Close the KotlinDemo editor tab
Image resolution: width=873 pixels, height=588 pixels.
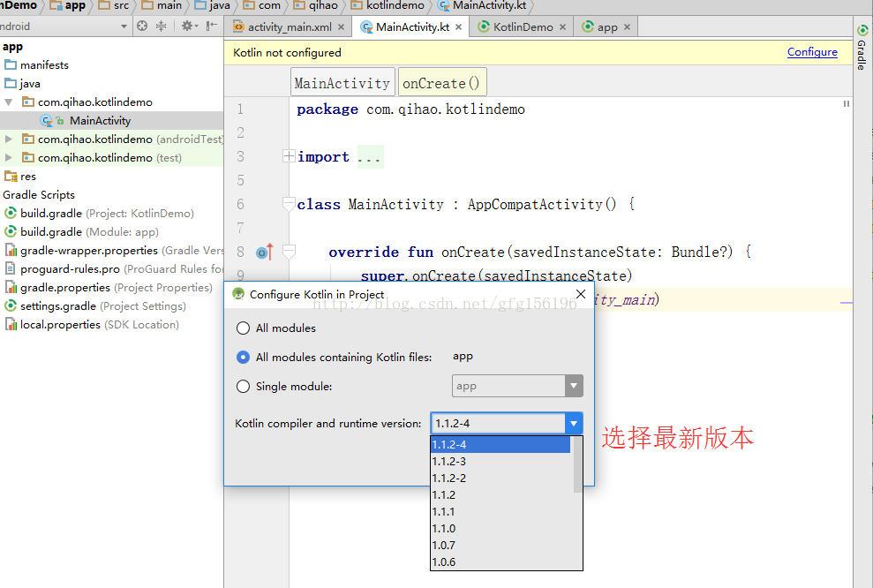[562, 26]
